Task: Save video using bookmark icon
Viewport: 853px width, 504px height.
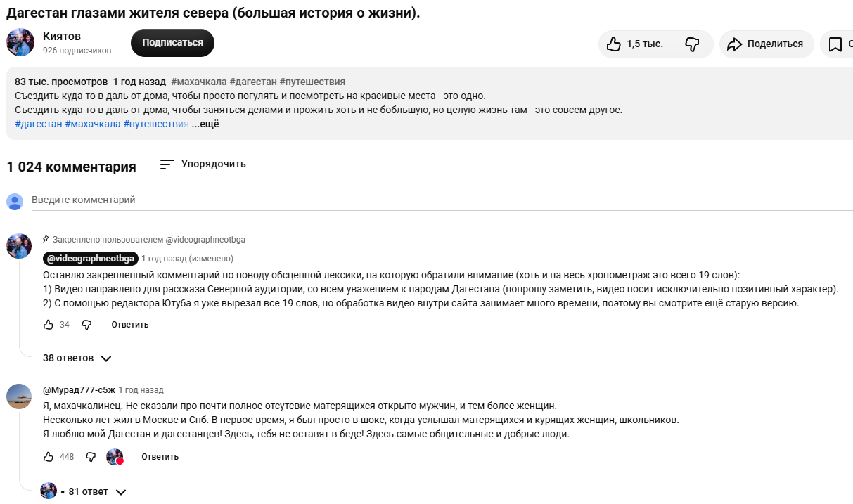Action: point(835,44)
